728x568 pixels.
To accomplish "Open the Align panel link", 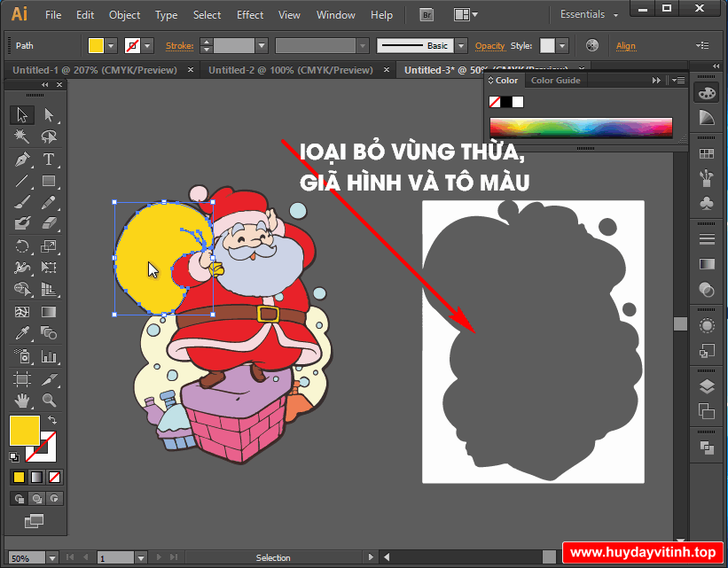I will [625, 46].
